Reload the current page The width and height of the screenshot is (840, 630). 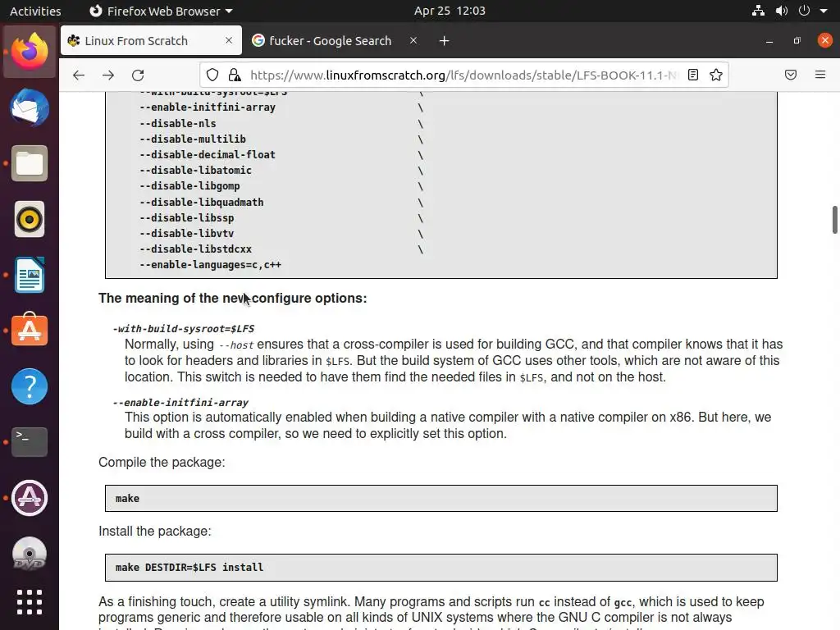coord(138,75)
